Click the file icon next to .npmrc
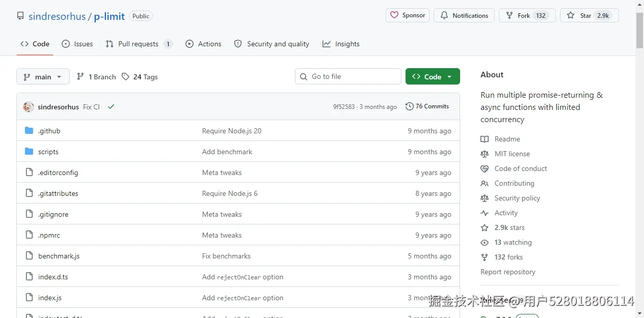Screen dimensions: 644x318 pos(29,235)
